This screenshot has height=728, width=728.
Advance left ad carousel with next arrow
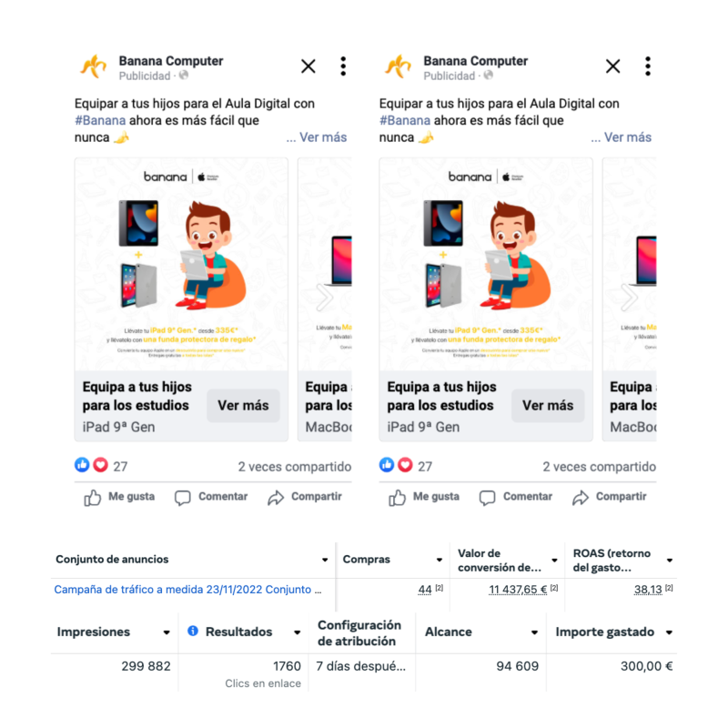click(325, 298)
